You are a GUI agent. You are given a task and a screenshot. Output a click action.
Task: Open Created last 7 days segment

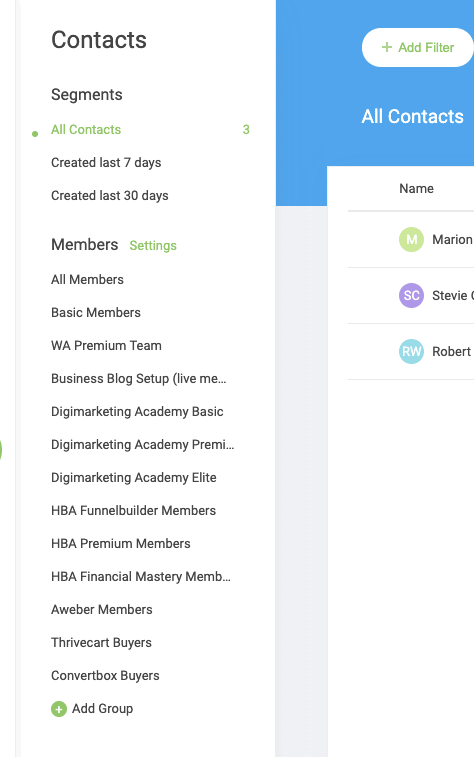pos(106,163)
